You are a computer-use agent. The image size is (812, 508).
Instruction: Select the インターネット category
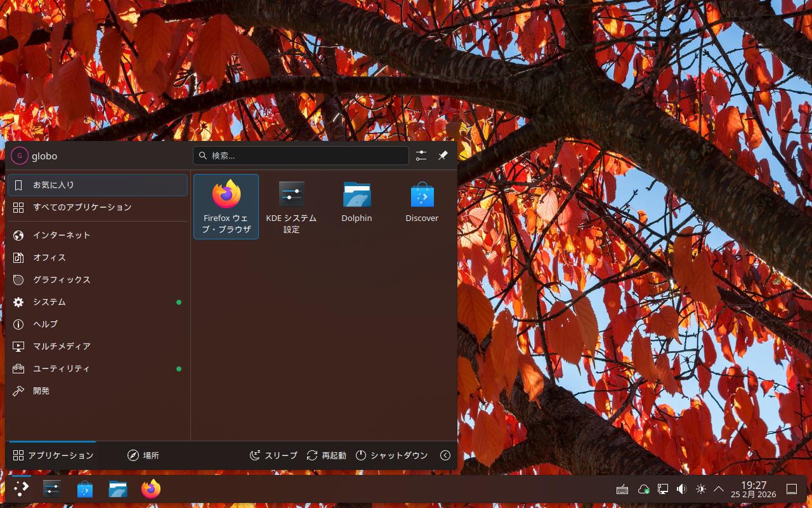coord(62,235)
